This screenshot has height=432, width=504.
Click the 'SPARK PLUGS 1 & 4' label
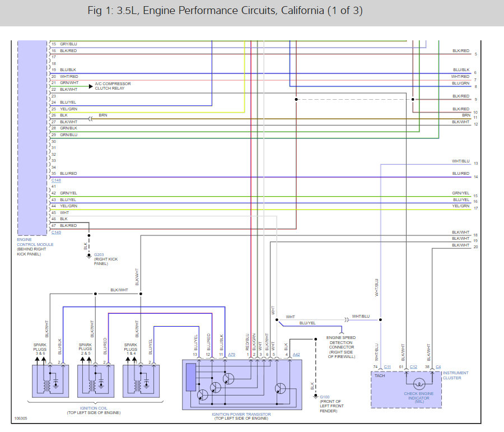[130, 349]
